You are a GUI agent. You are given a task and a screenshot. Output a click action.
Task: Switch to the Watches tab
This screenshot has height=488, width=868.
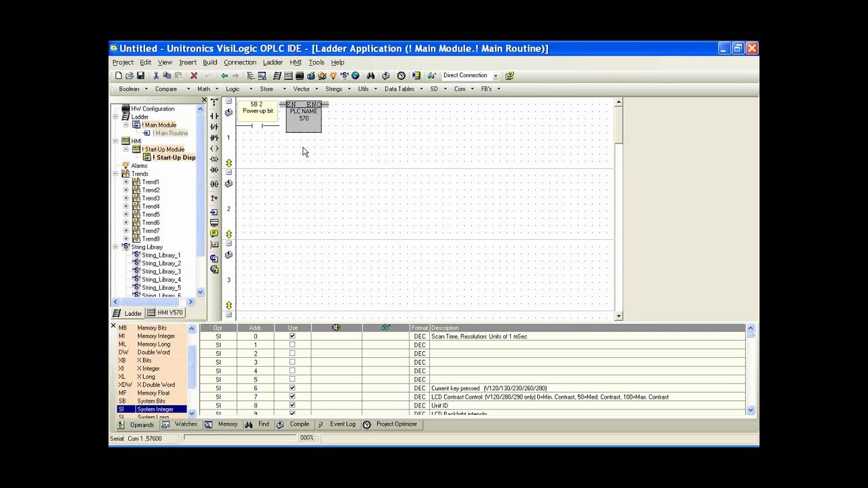point(179,424)
